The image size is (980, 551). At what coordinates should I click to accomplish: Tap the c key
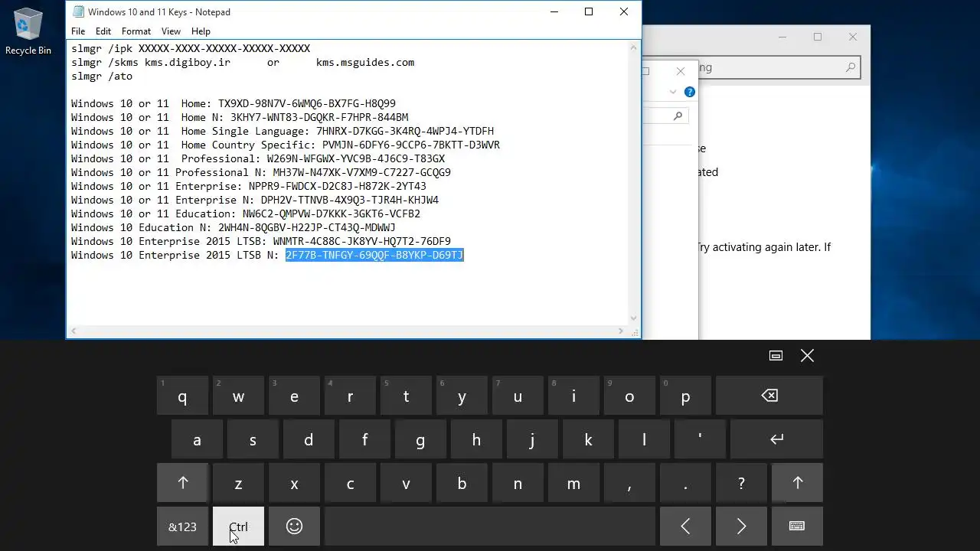350,483
